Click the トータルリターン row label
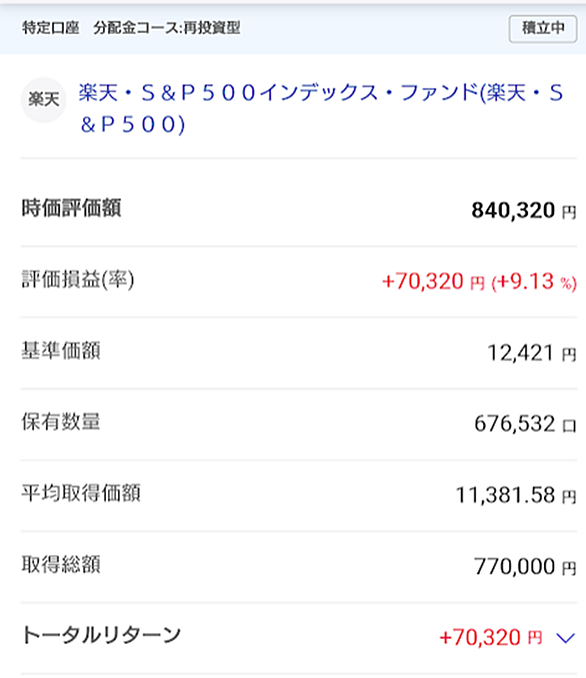This screenshot has width=586, height=678. (101, 635)
